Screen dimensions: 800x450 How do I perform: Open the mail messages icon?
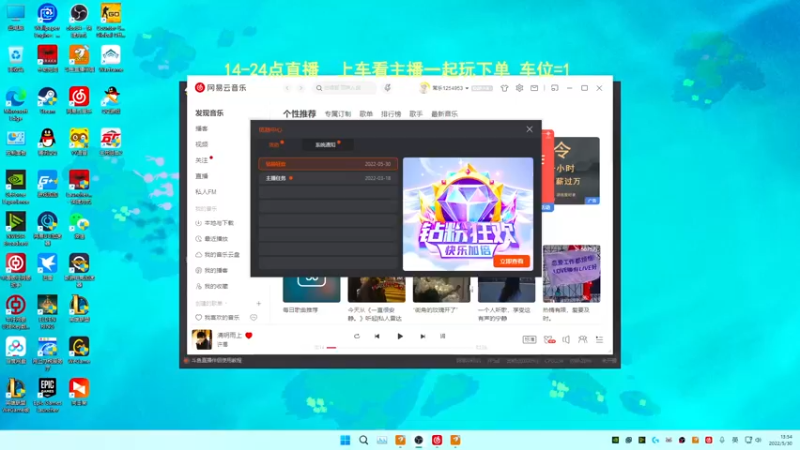coord(534,88)
